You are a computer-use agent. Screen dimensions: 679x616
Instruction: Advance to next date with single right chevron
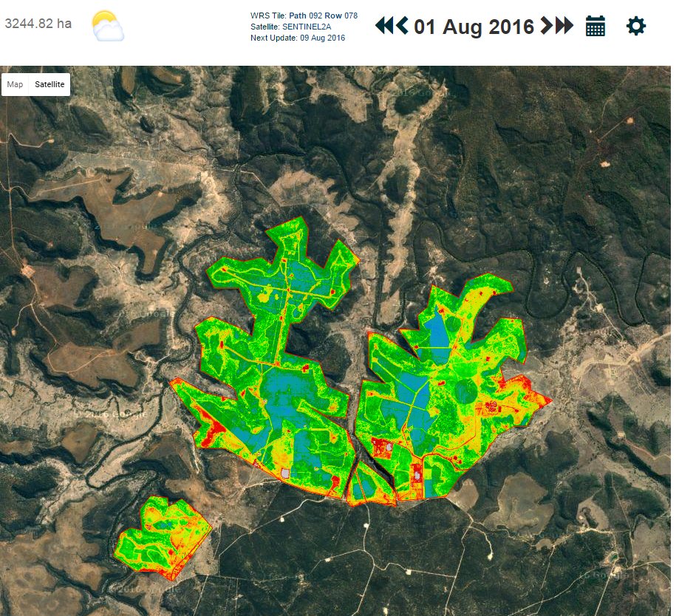coord(547,26)
